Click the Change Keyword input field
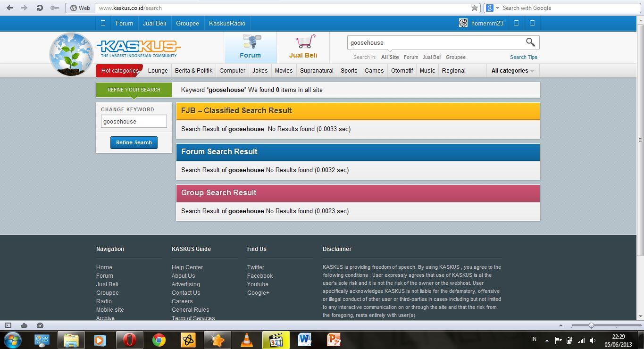Image resolution: width=644 pixels, height=349 pixels. click(134, 121)
